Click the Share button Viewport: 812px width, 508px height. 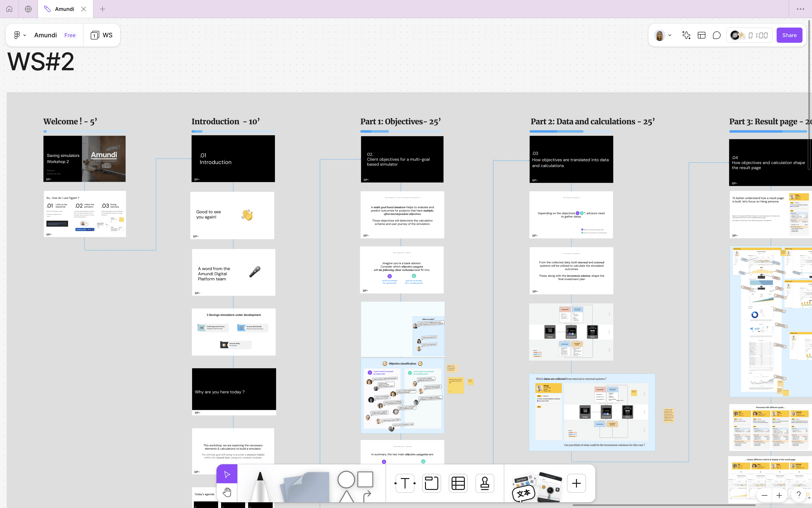tap(789, 35)
